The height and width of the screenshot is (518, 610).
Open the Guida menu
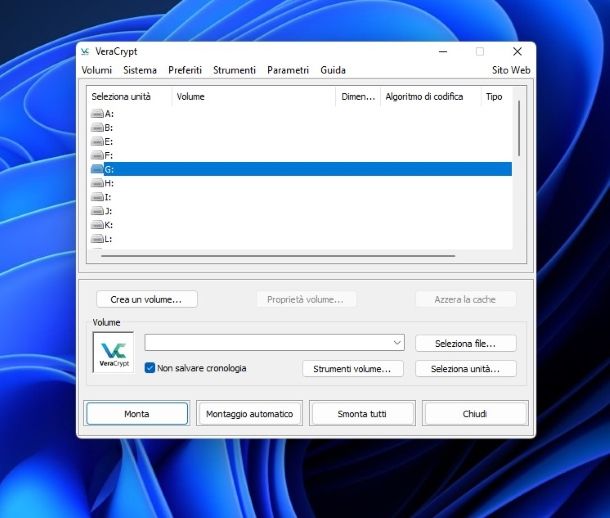click(333, 70)
